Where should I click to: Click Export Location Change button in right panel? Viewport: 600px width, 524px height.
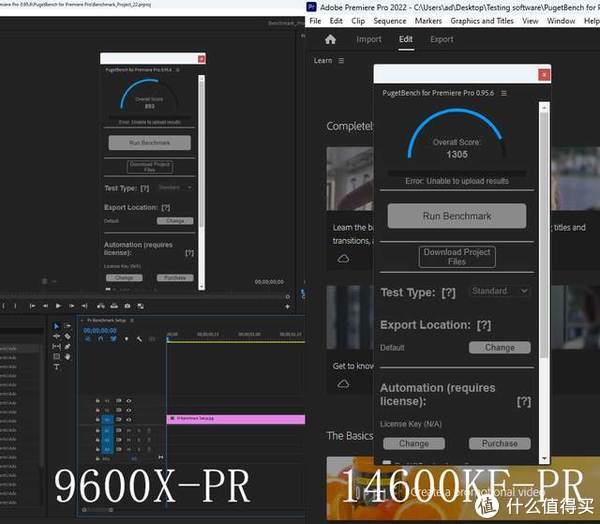pyautogui.click(x=499, y=348)
